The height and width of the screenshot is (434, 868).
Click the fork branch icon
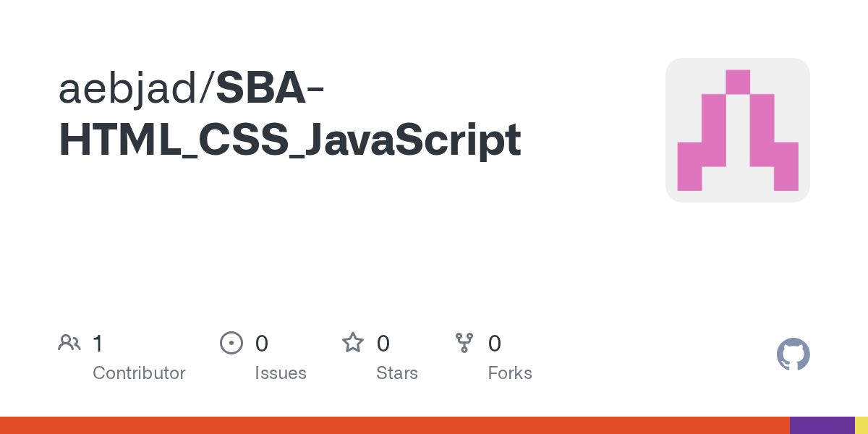tap(464, 343)
